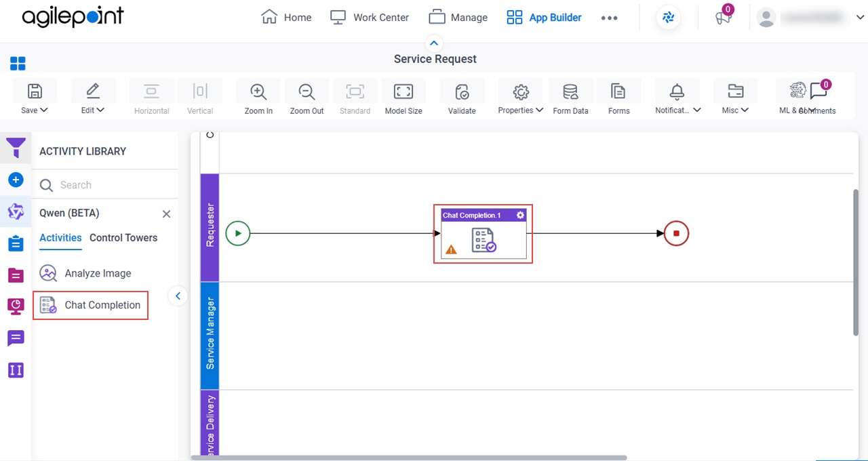
Task: Select the Qwen AI sidebar icon
Action: [16, 212]
